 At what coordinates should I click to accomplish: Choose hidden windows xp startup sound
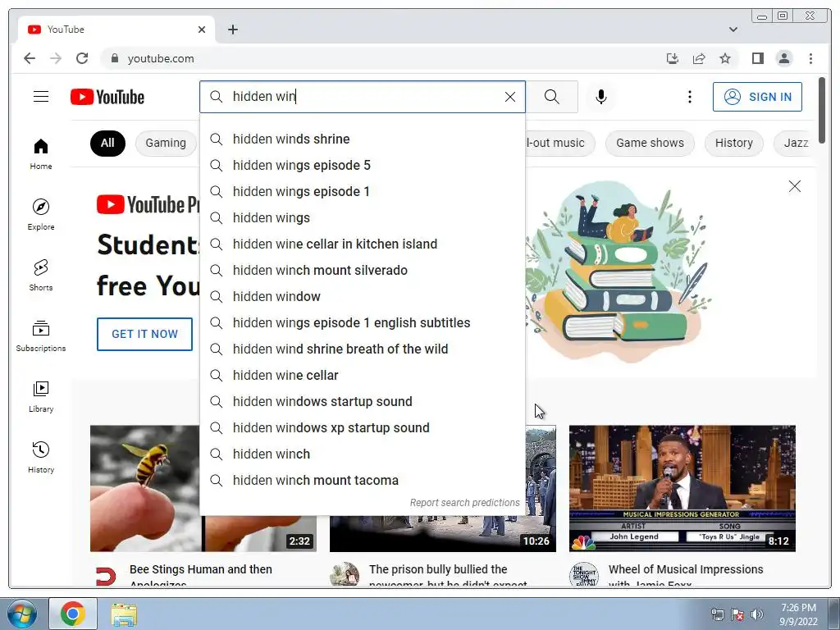(363, 427)
